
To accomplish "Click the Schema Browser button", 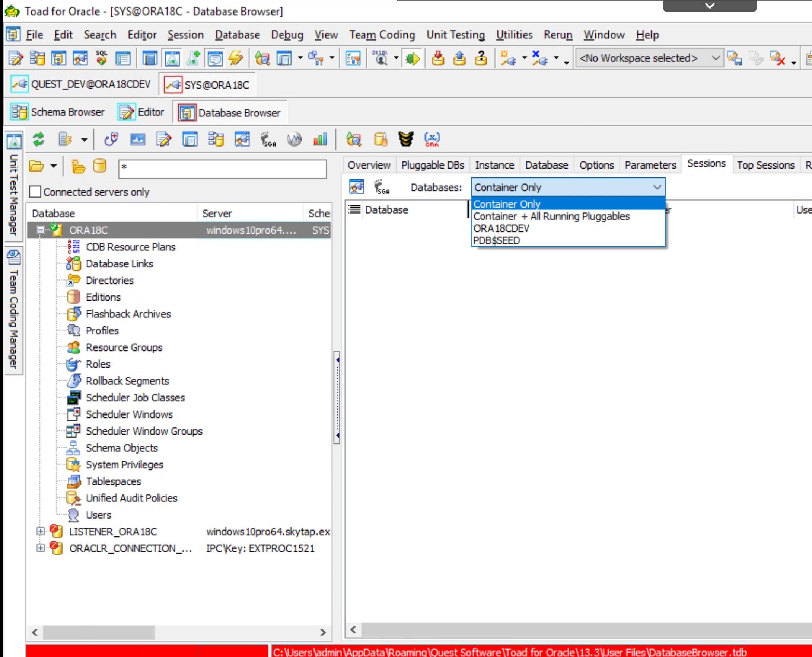I will pos(60,112).
